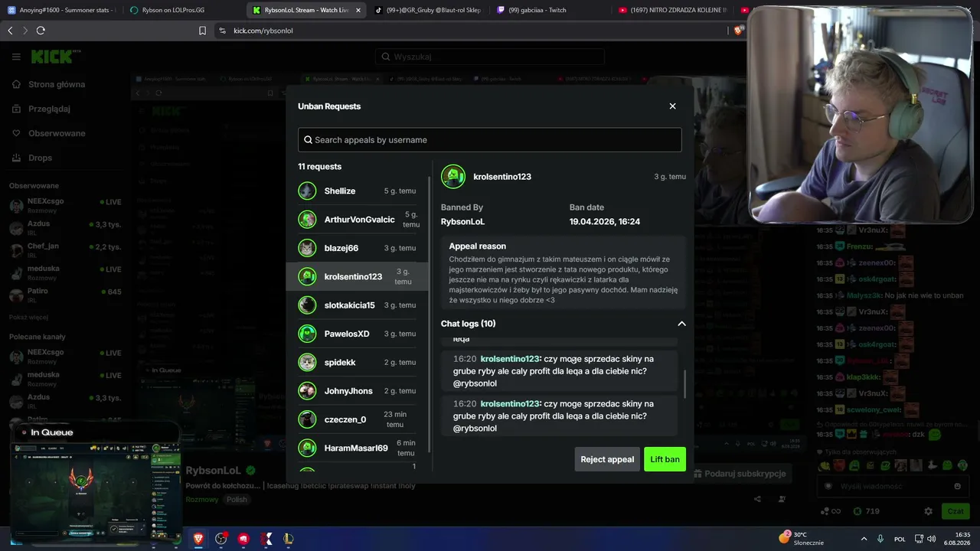Viewport: 980px width, 551px height.
Task: Click blazej66's cat avatar
Action: click(x=307, y=248)
